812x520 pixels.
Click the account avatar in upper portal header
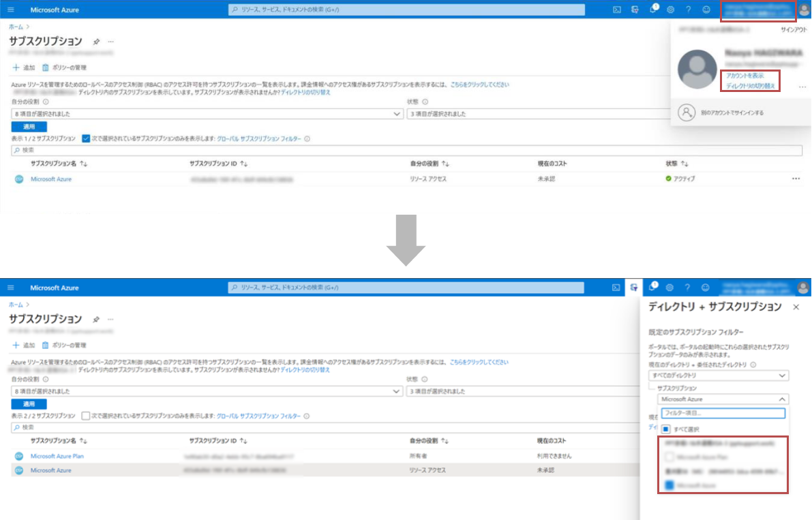[x=805, y=10]
